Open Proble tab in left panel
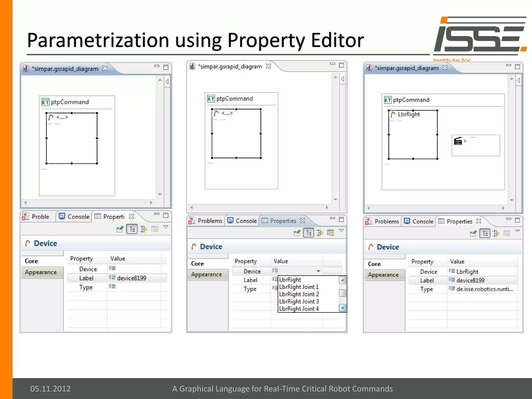Image resolution: width=532 pixels, height=399 pixels. (36, 216)
